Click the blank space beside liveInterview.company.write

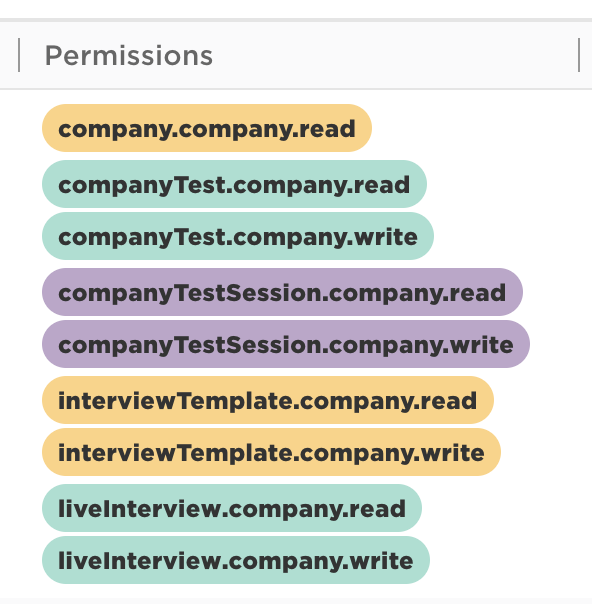point(508,560)
